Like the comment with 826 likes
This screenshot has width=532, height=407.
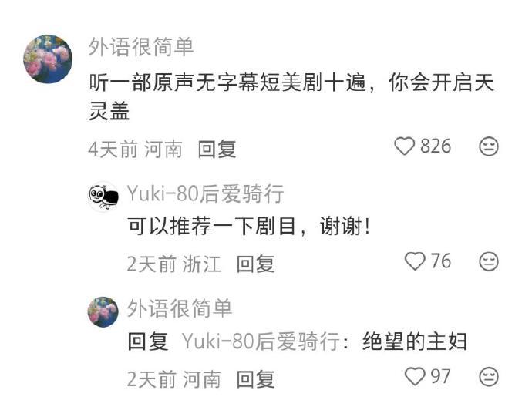coord(404,146)
